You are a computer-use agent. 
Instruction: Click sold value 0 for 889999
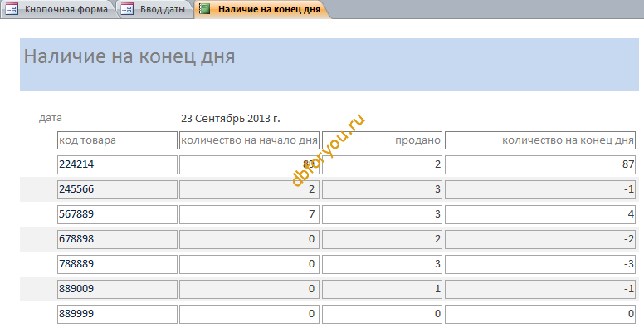tap(382, 314)
